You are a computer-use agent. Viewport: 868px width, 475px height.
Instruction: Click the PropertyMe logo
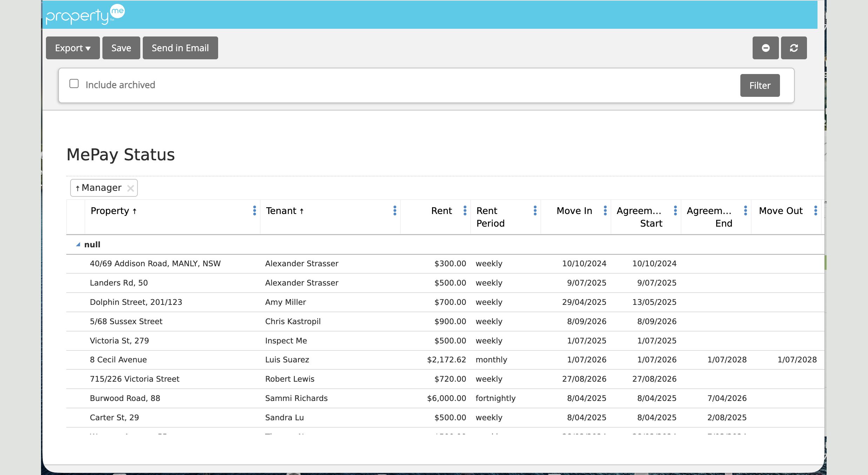tap(85, 15)
